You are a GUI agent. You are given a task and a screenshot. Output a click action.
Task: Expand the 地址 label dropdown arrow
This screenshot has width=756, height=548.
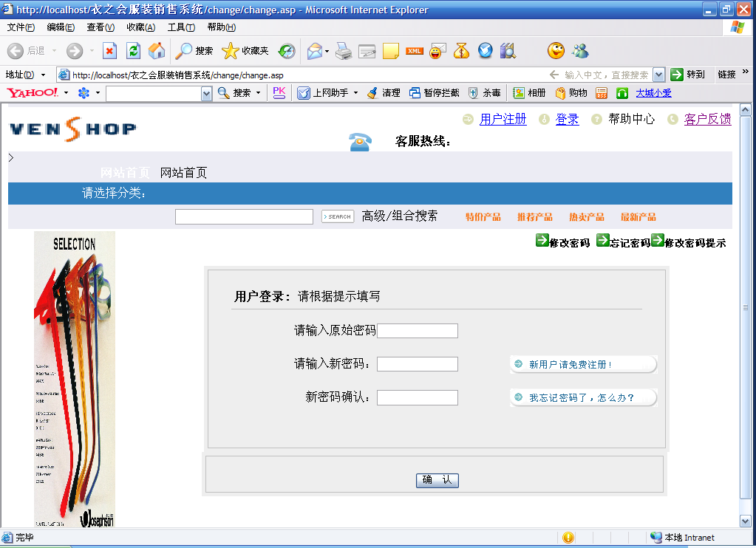point(43,75)
